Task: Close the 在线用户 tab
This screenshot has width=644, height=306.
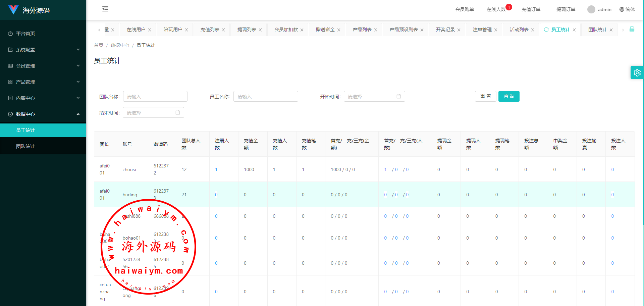Action: (x=150, y=30)
